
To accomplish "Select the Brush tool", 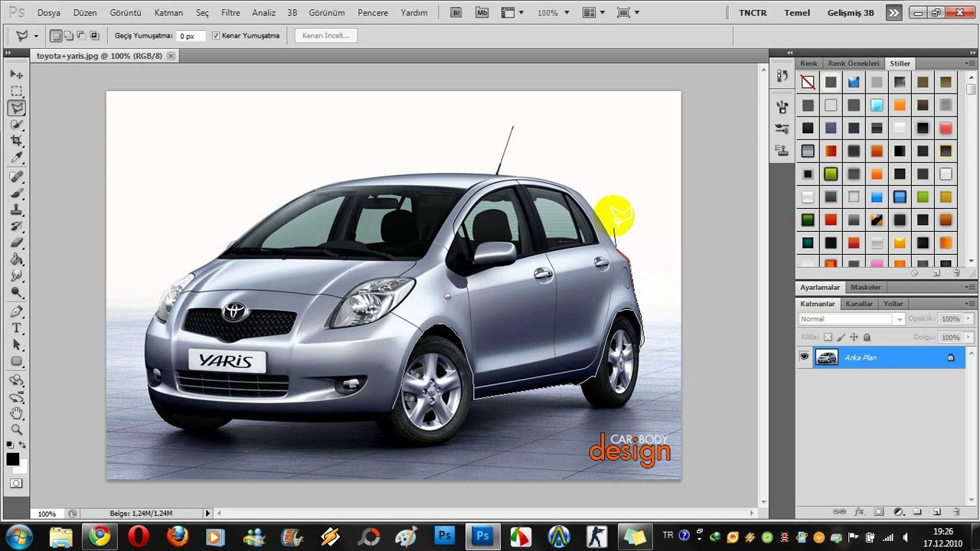I will 16,194.
